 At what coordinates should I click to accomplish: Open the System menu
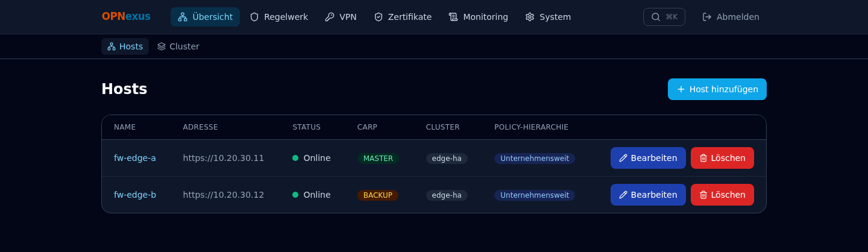click(548, 17)
